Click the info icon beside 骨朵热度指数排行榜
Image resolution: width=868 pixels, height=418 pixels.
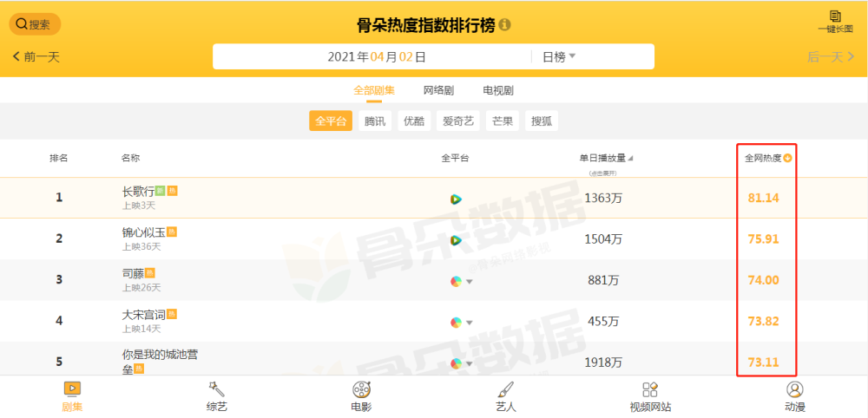pyautogui.click(x=504, y=25)
